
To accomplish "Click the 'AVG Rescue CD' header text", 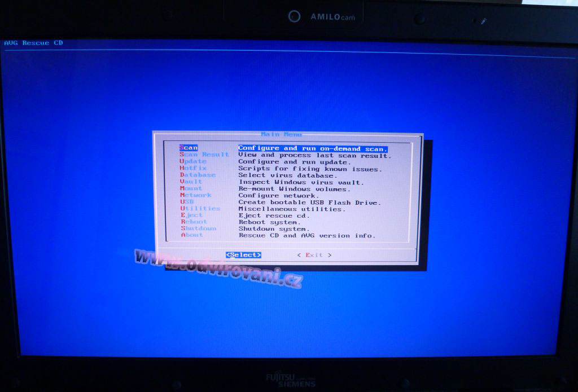I will click(33, 43).
